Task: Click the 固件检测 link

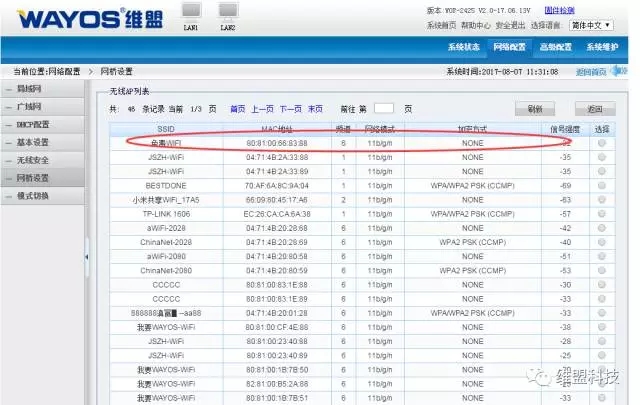Action: click(559, 10)
